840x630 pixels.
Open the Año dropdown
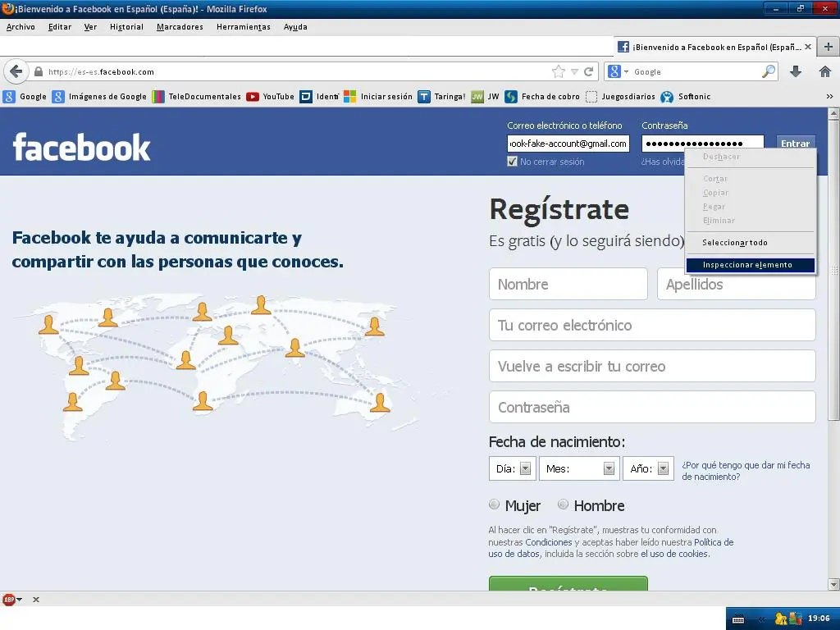tap(648, 468)
